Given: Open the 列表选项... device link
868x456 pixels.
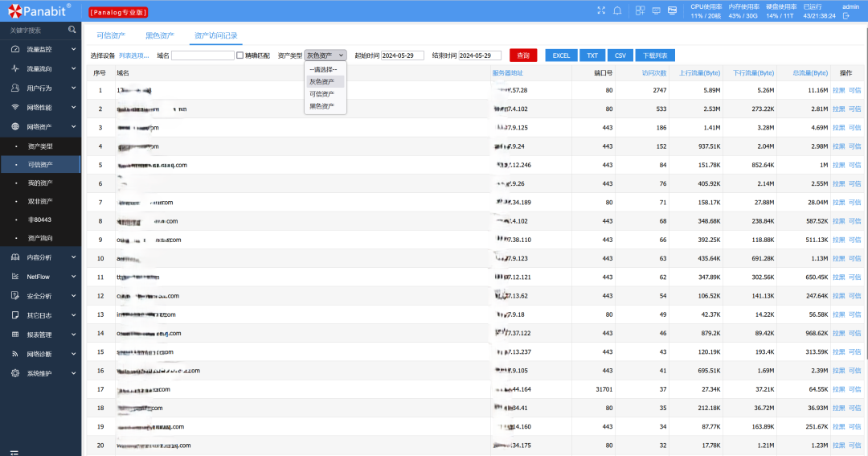Looking at the screenshot, I should 134,55.
